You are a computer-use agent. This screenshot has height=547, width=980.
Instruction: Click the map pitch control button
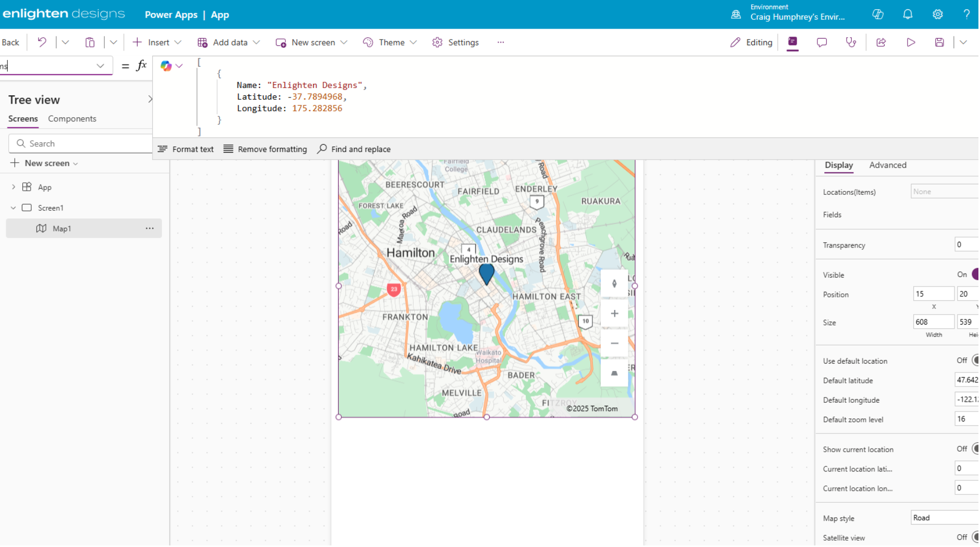tap(614, 373)
